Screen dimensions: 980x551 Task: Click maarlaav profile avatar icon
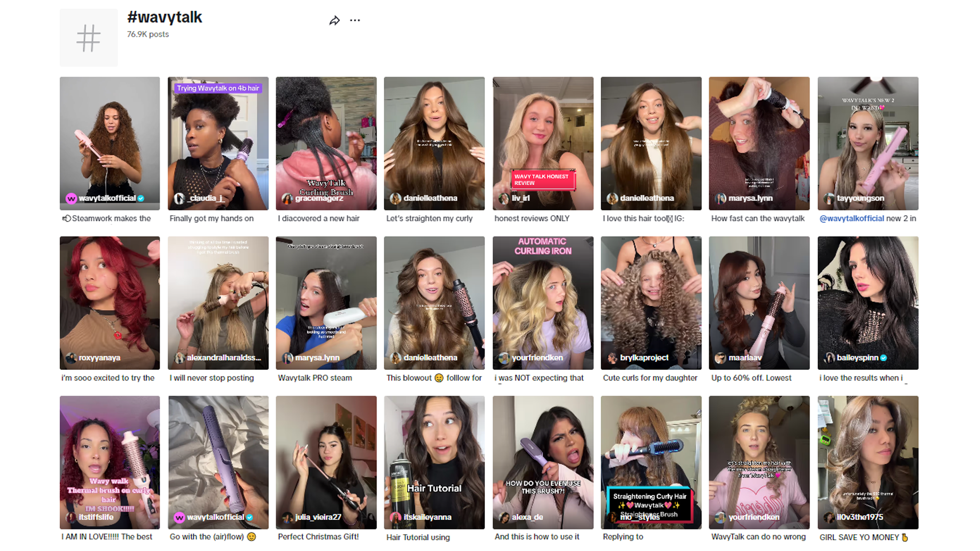coord(721,358)
